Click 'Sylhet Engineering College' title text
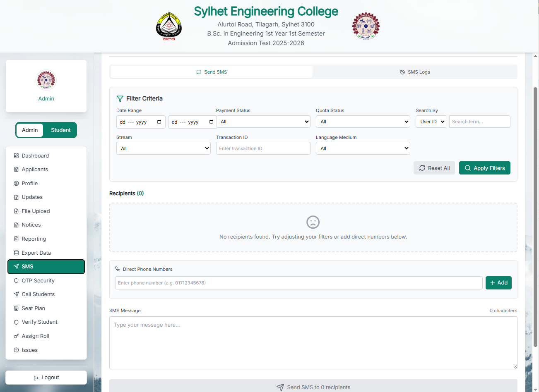539x392 pixels. point(266,12)
